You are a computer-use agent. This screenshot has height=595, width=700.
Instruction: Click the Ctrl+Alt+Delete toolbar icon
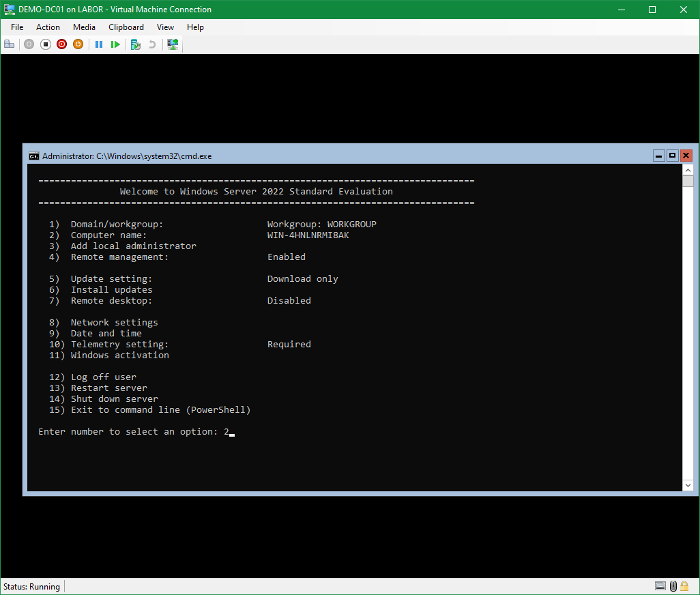click(x=10, y=44)
